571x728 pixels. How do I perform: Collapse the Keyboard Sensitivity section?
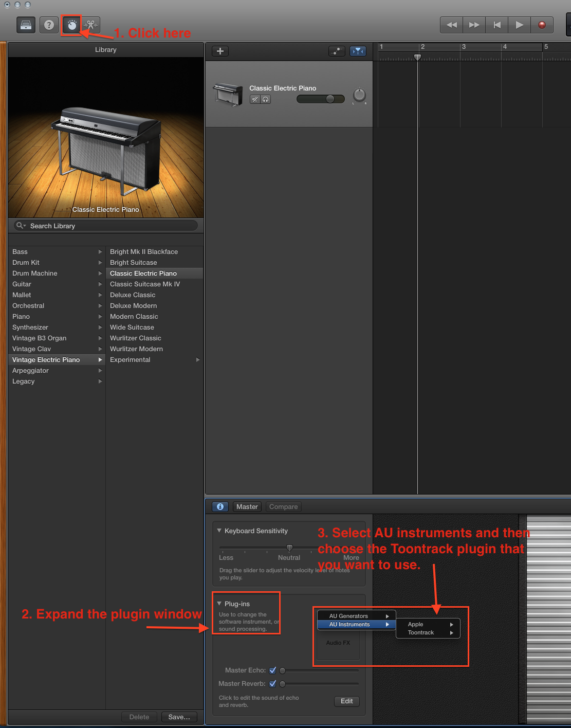coord(219,531)
